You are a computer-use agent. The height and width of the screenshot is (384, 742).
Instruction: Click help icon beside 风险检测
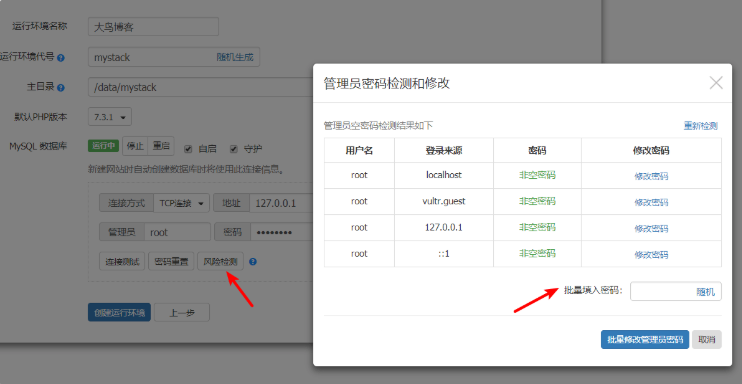point(253,261)
